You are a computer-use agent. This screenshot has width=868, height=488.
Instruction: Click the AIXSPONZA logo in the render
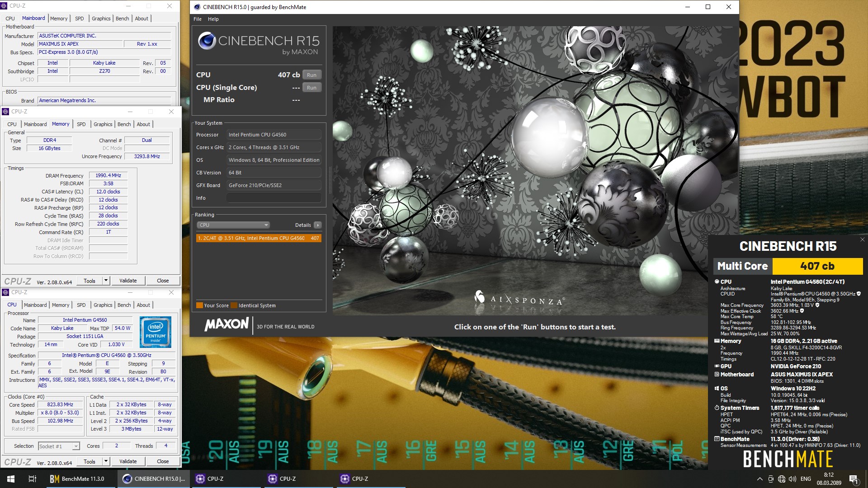(x=520, y=299)
